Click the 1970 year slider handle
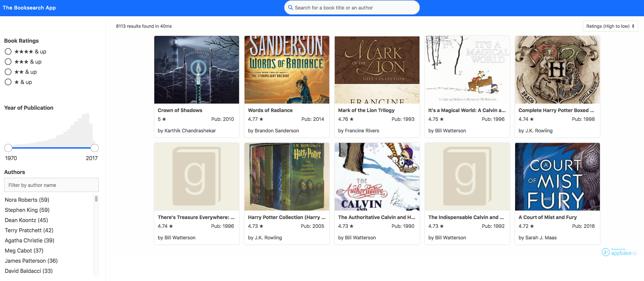This screenshot has width=644, height=281. 8,148
